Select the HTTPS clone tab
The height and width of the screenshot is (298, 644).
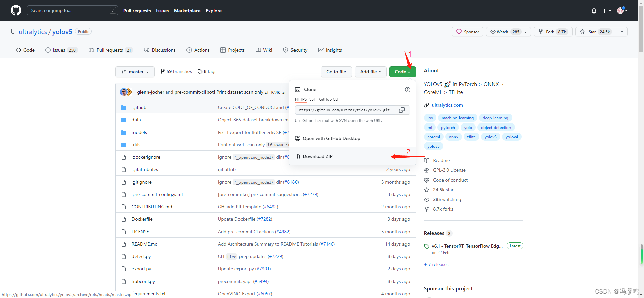pos(301,99)
